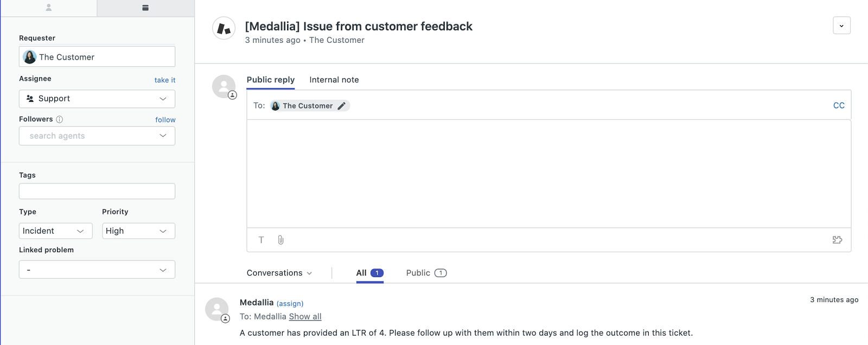Click CC to add recipients

pyautogui.click(x=839, y=105)
